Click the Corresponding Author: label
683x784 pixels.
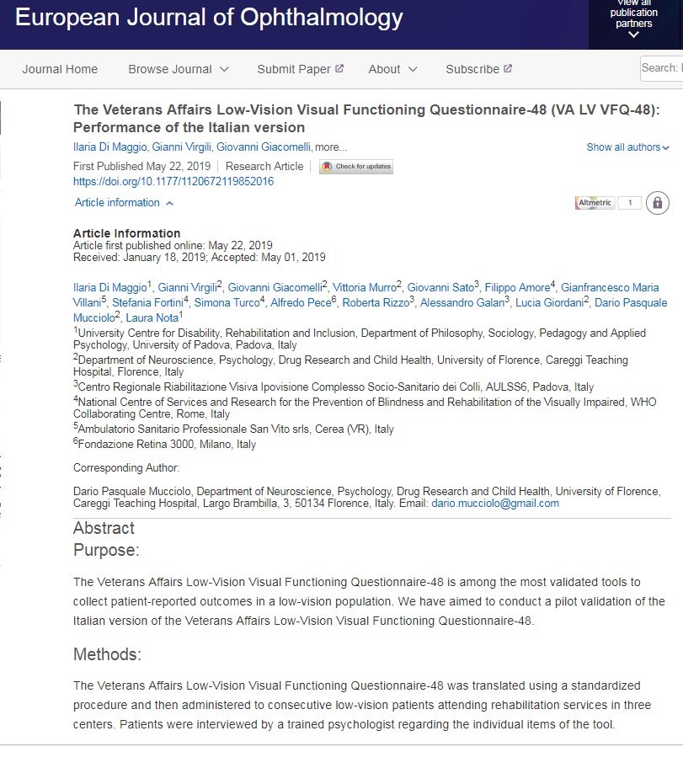click(126, 468)
